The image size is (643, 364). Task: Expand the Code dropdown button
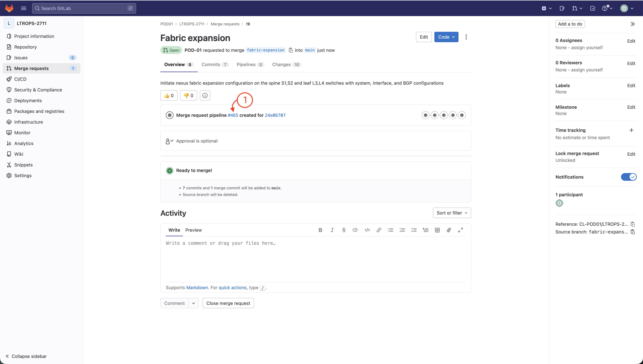pyautogui.click(x=446, y=37)
